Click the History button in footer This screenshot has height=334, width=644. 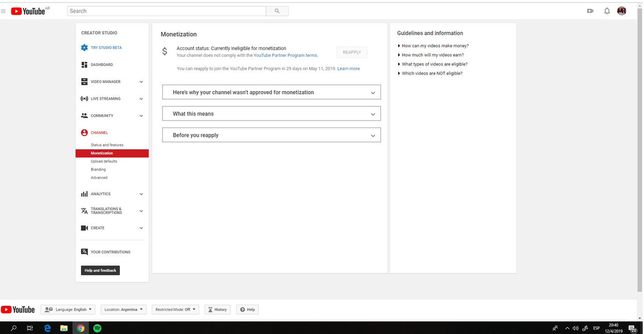(x=218, y=309)
